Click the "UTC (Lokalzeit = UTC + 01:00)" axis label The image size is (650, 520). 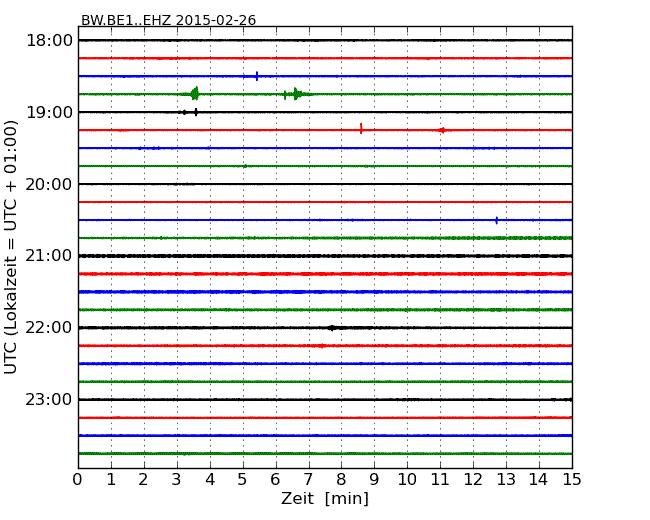click(x=10, y=247)
